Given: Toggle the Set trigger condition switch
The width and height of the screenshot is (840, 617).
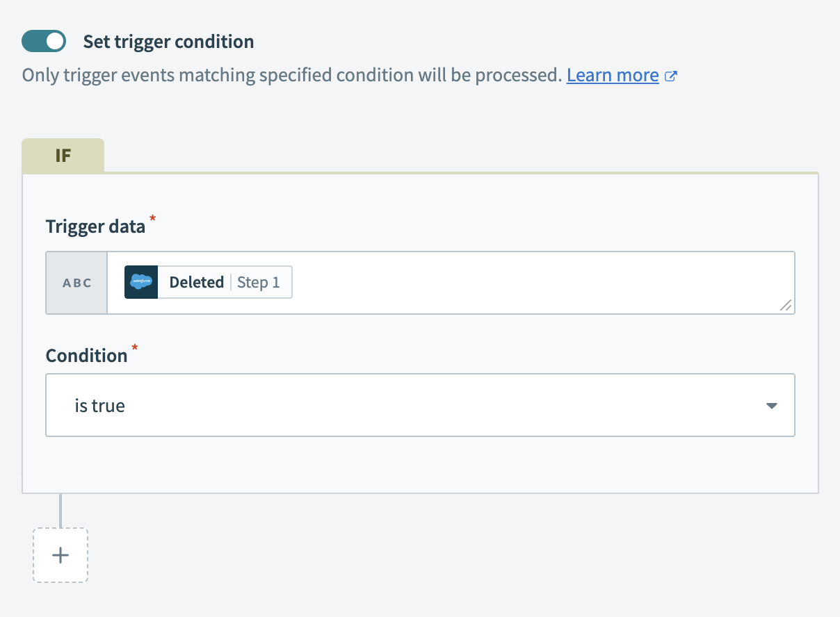Looking at the screenshot, I should tap(44, 42).
